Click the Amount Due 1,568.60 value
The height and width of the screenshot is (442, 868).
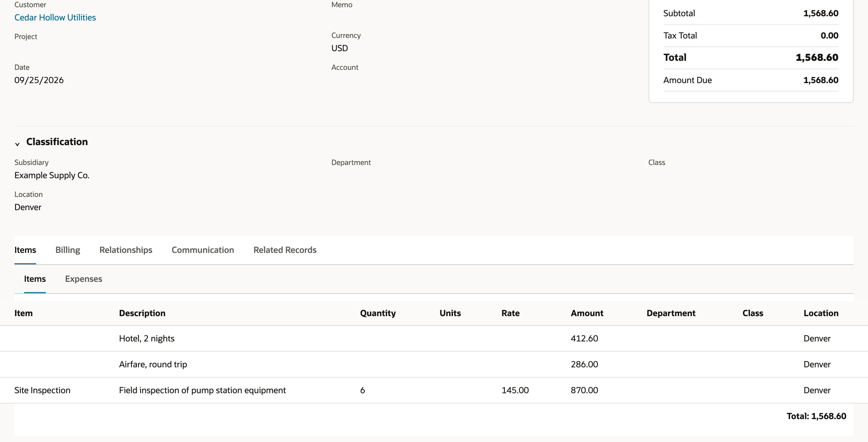tap(820, 80)
